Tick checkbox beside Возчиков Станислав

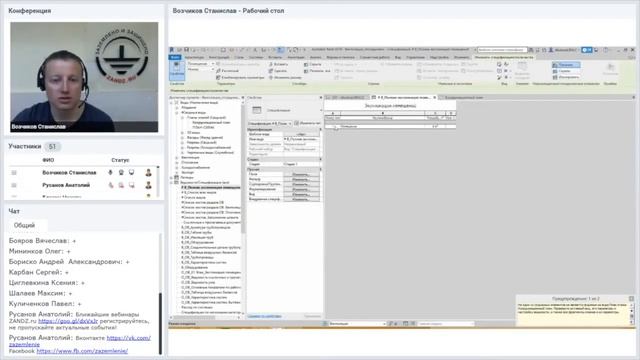click(x=14, y=173)
